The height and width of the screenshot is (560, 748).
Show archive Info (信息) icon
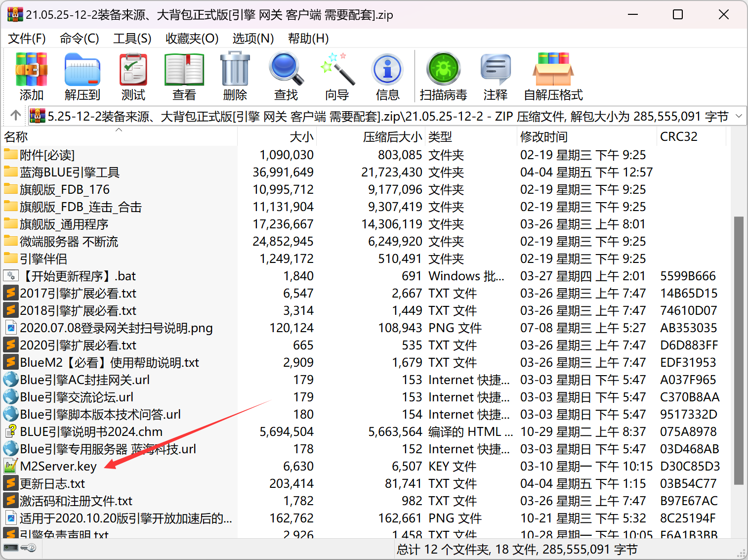(388, 70)
